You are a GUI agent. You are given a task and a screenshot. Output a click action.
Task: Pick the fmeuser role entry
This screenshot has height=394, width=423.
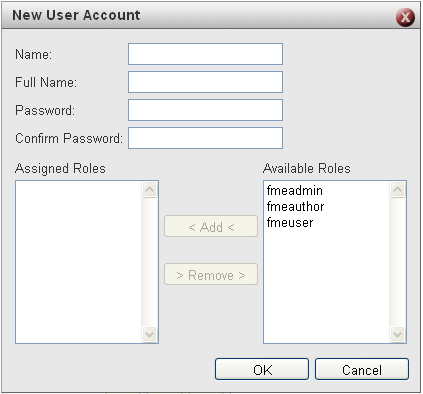point(290,223)
